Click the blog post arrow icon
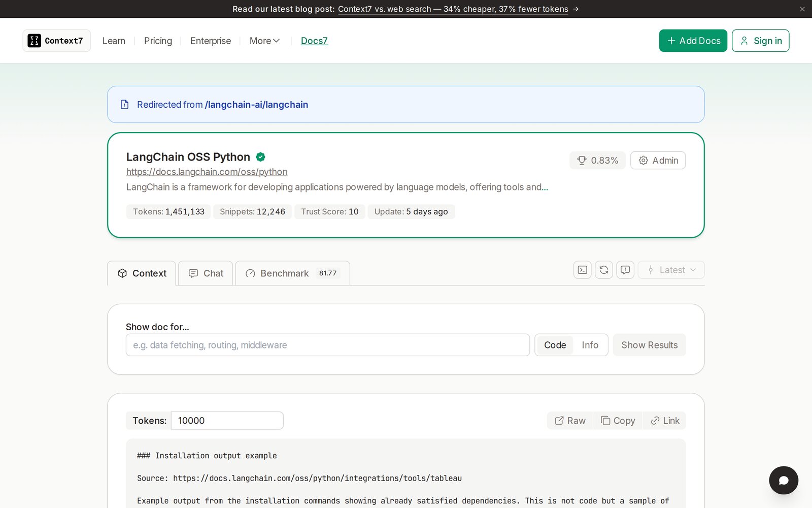The width and height of the screenshot is (812, 508). coord(576,9)
